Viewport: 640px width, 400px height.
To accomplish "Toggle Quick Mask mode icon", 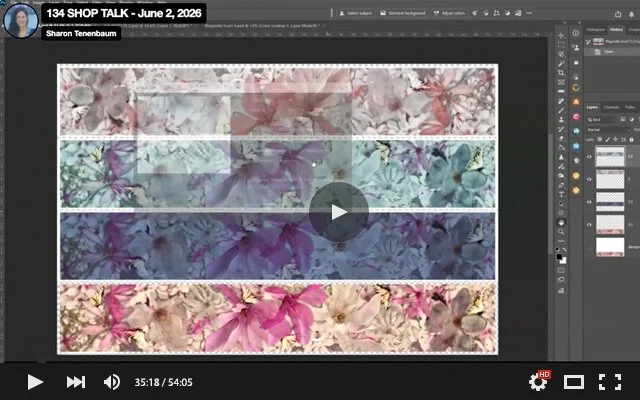I will [x=562, y=270].
